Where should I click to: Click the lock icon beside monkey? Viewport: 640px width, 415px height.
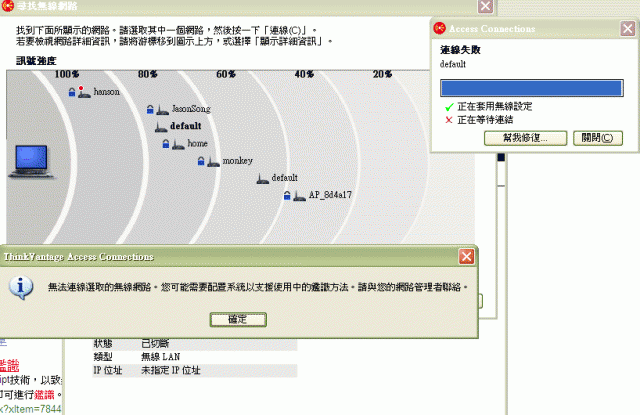[201, 161]
